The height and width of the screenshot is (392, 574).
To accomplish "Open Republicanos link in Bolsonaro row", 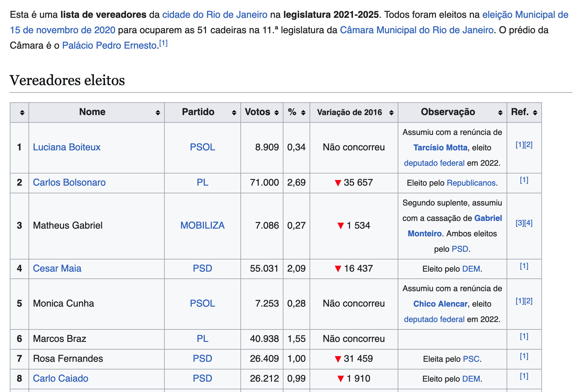I will [471, 183].
